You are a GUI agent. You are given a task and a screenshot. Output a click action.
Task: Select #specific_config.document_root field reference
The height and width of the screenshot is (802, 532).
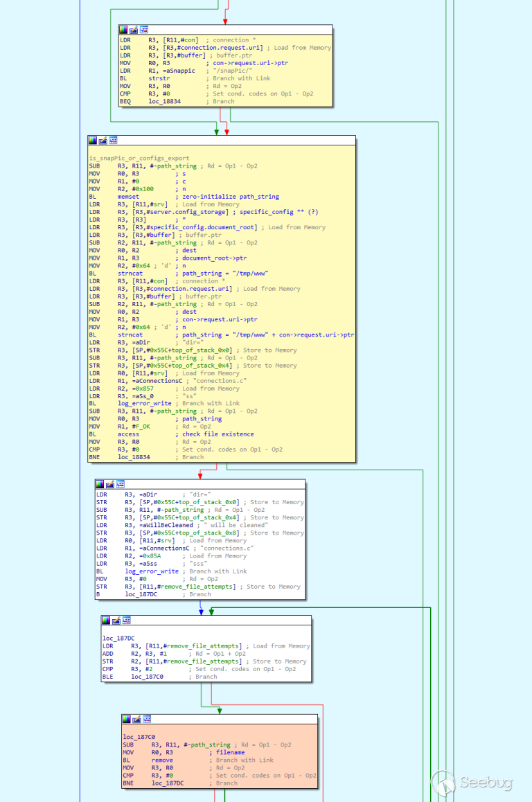202,227
